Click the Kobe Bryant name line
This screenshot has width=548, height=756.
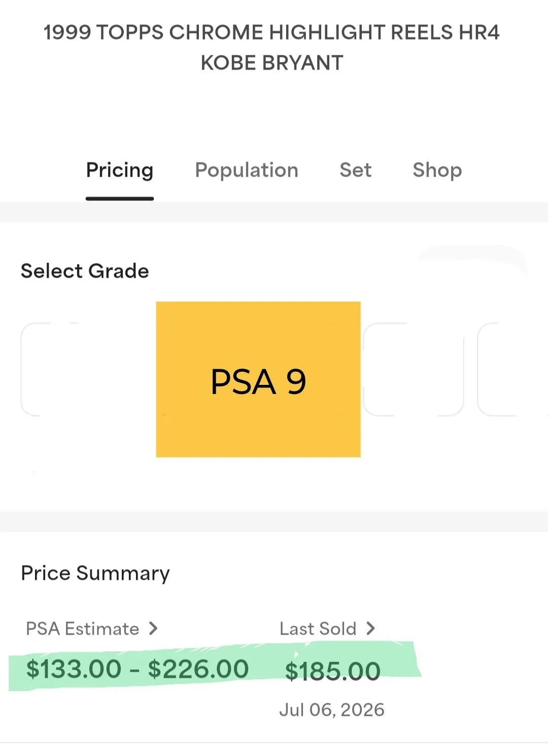point(272,63)
